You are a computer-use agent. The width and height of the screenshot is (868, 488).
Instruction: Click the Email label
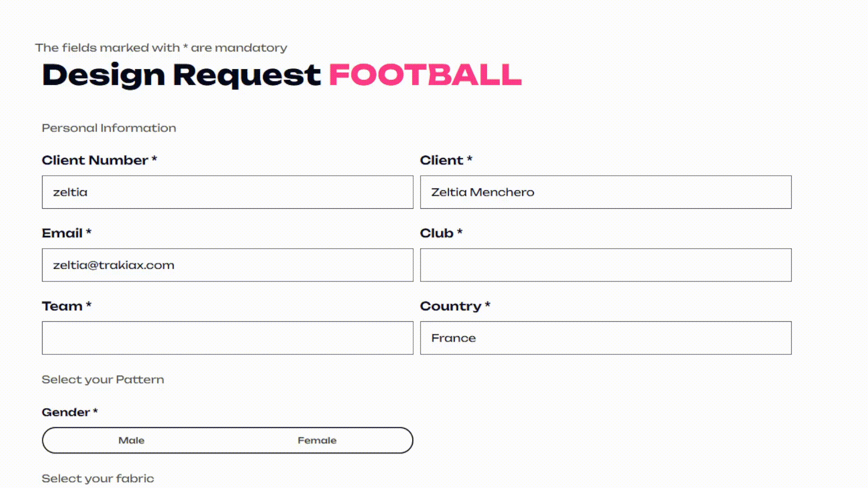(x=62, y=233)
